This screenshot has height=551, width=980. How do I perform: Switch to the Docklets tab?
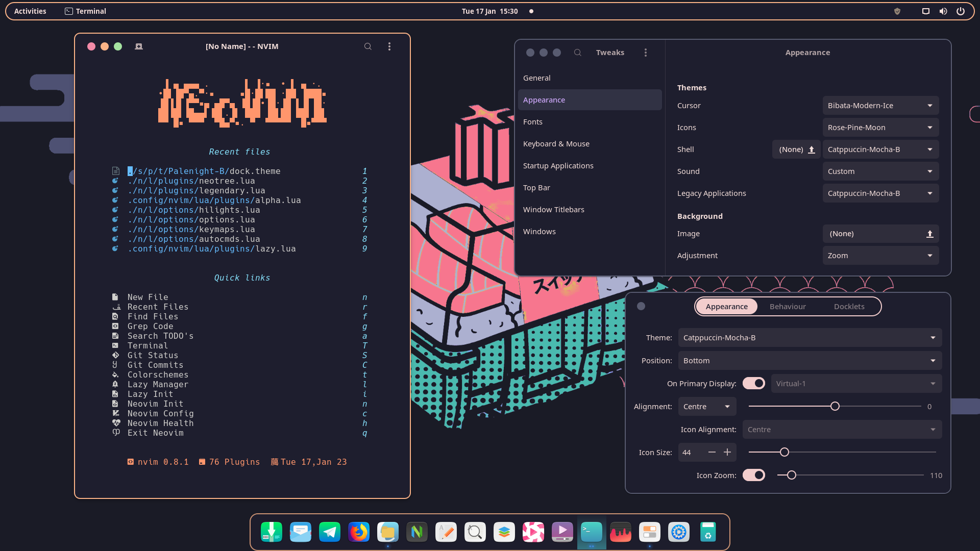pos(849,307)
